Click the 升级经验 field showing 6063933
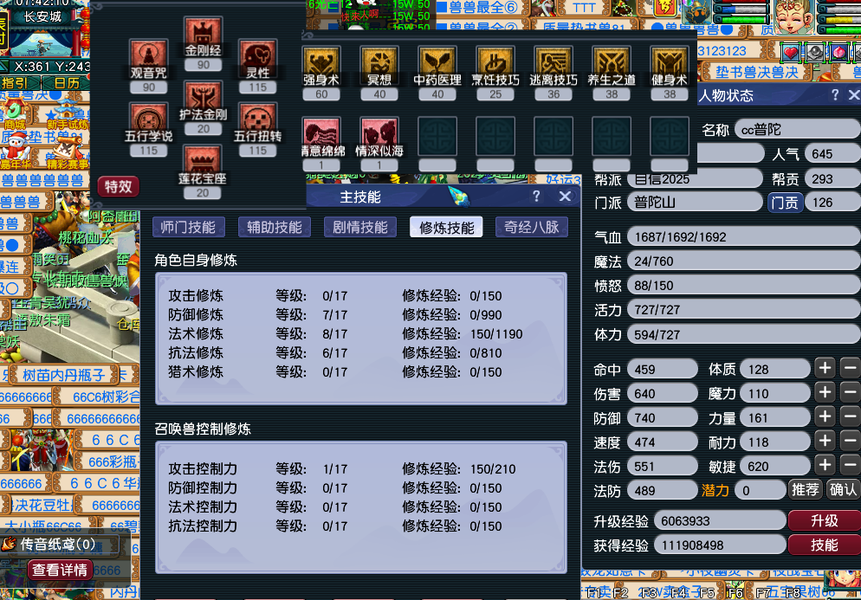This screenshot has height=600, width=861. click(x=720, y=520)
